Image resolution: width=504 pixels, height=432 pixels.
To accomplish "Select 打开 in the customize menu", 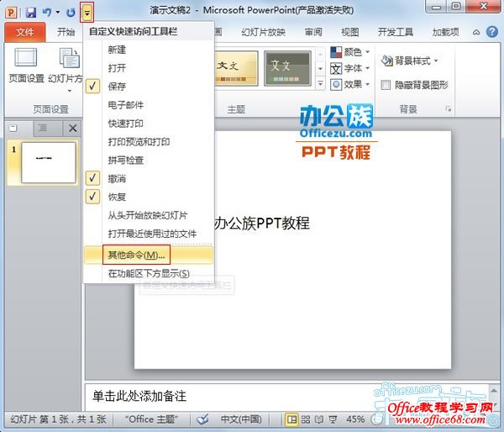I will (149, 68).
